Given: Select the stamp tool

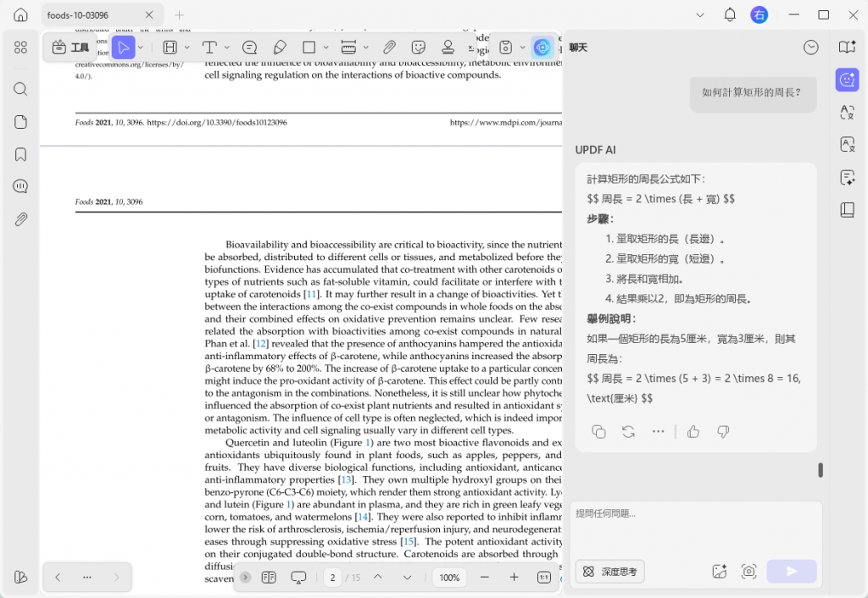Looking at the screenshot, I should (x=448, y=47).
